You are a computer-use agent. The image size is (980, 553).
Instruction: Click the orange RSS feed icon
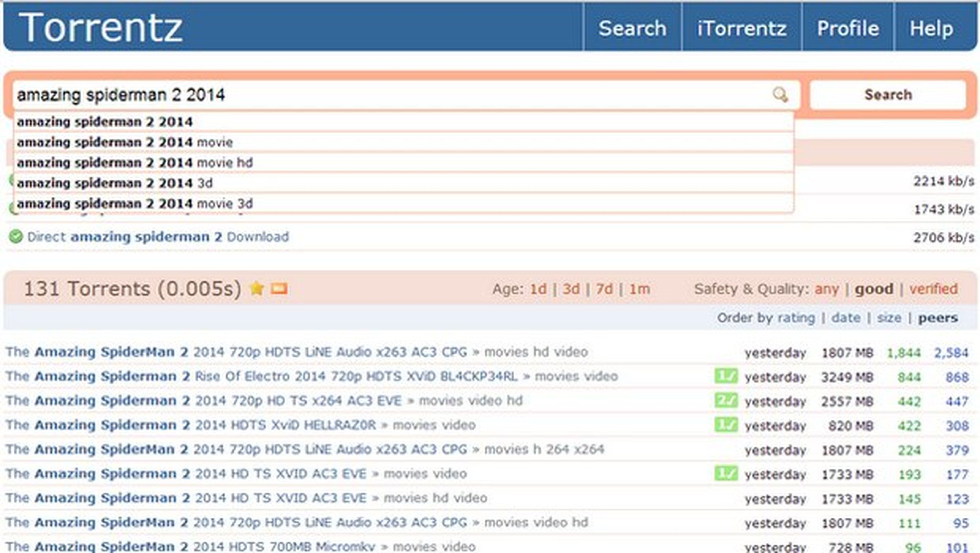pos(279,289)
